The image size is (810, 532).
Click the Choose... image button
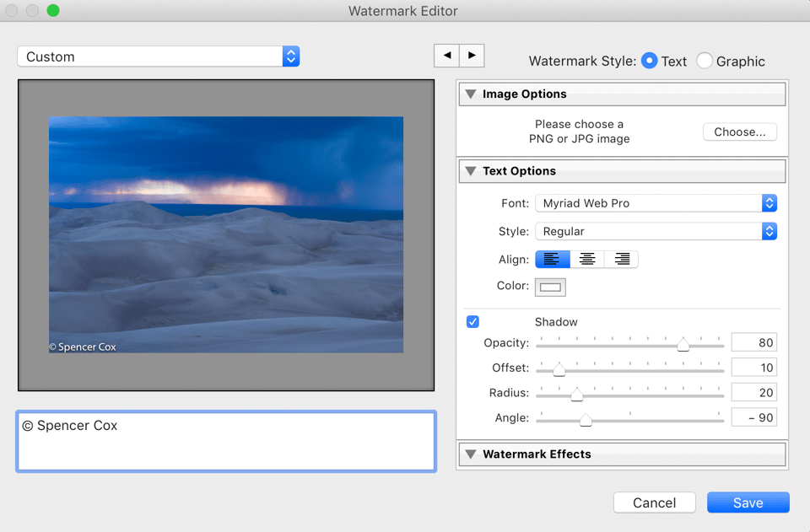[x=740, y=132]
